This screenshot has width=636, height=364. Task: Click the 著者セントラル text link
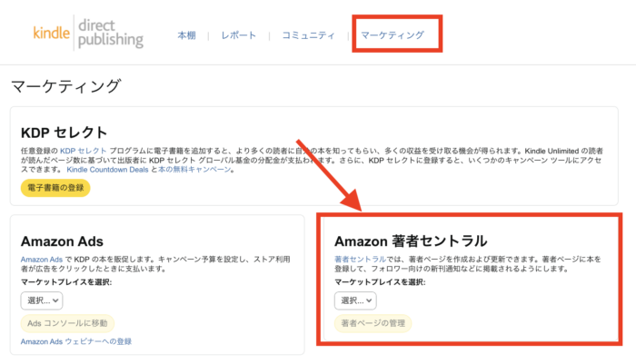[x=360, y=260]
